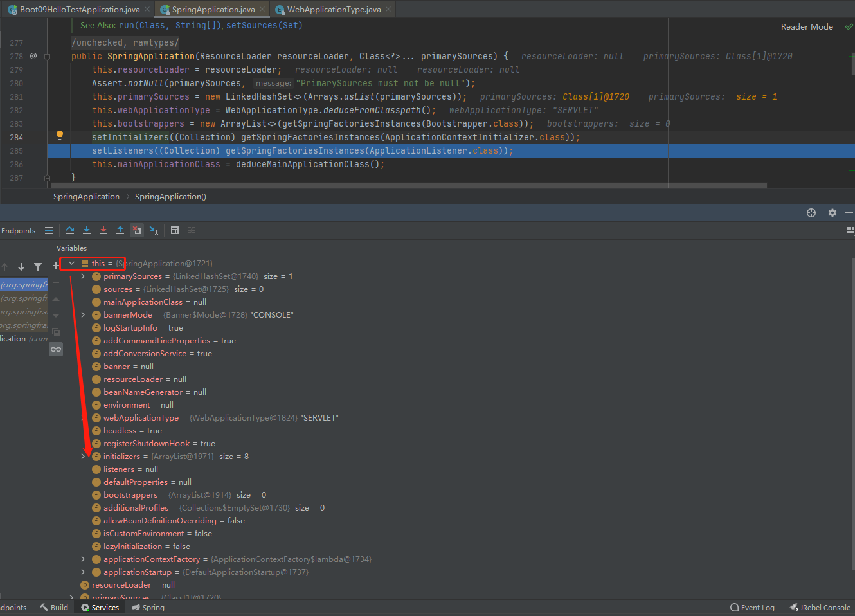Close the SpringApplication.java tab
The image size is (855, 616).
[262, 9]
